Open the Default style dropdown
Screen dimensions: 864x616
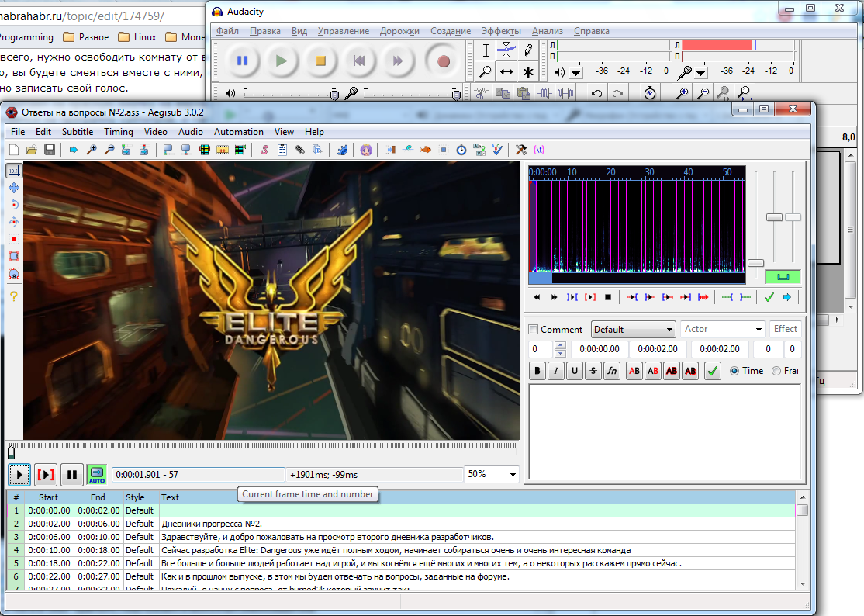pos(633,330)
